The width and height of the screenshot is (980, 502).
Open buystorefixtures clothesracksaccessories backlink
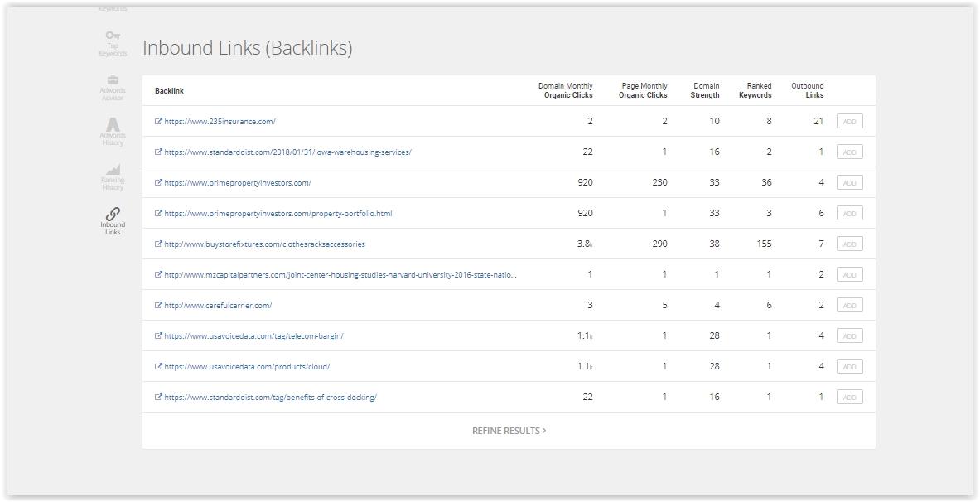[264, 244]
